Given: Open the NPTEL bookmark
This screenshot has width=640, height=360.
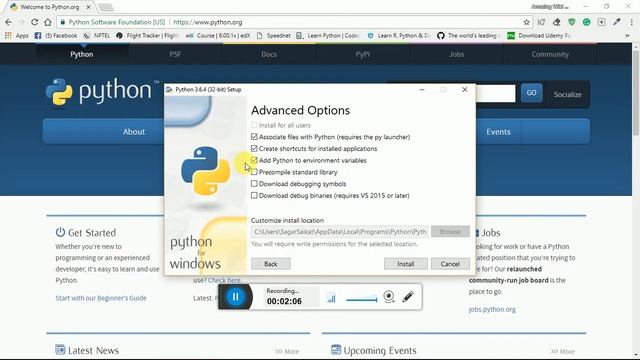Looking at the screenshot, I should tap(97, 36).
